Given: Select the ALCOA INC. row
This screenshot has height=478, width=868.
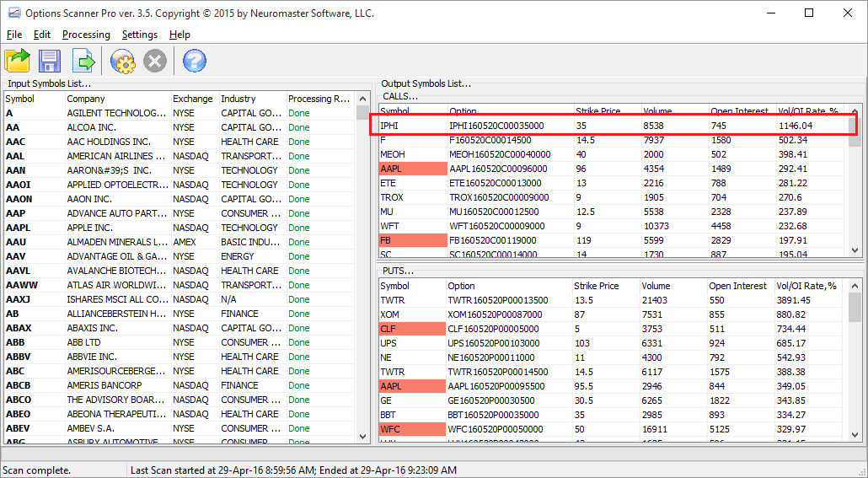Looking at the screenshot, I should pyautogui.click(x=179, y=127).
